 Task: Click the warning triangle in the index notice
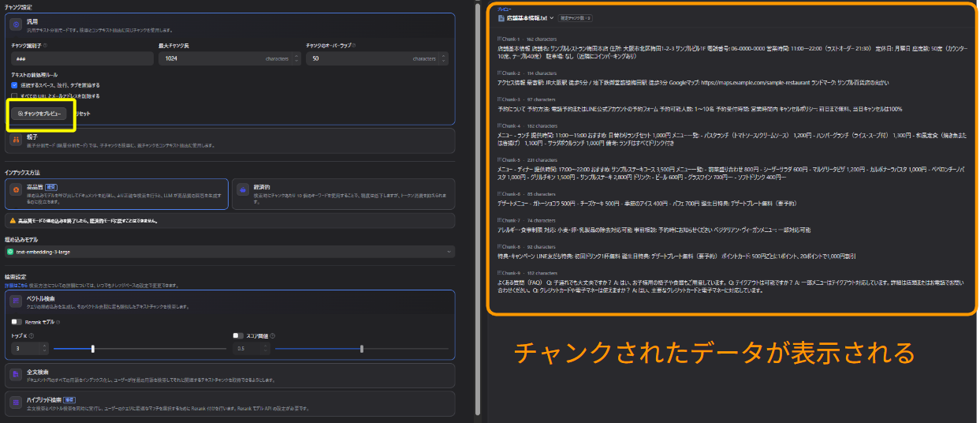point(11,221)
